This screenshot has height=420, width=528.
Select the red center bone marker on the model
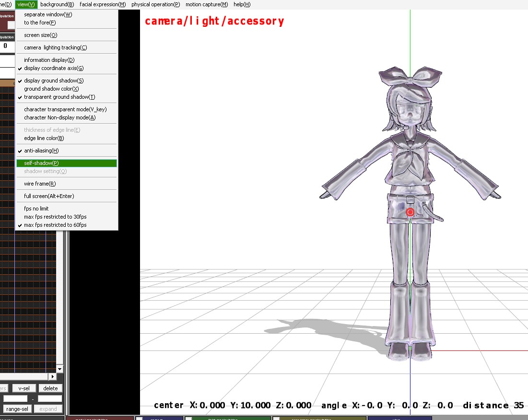(x=410, y=212)
